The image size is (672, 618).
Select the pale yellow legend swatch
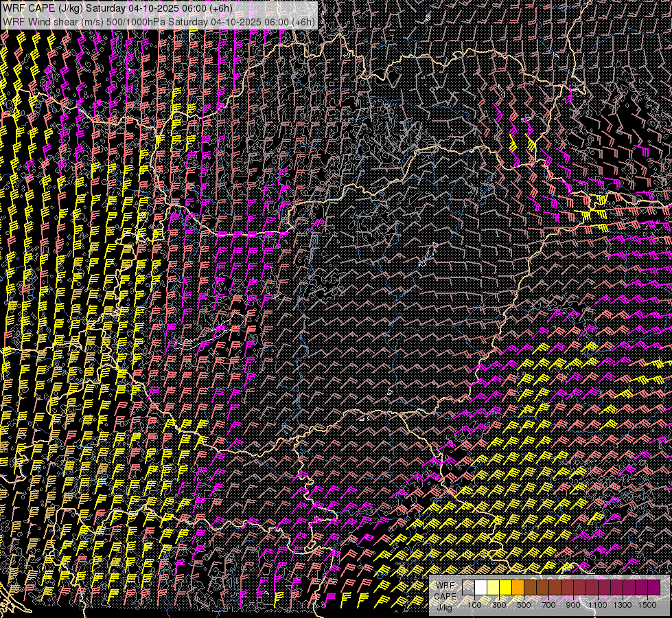493,588
